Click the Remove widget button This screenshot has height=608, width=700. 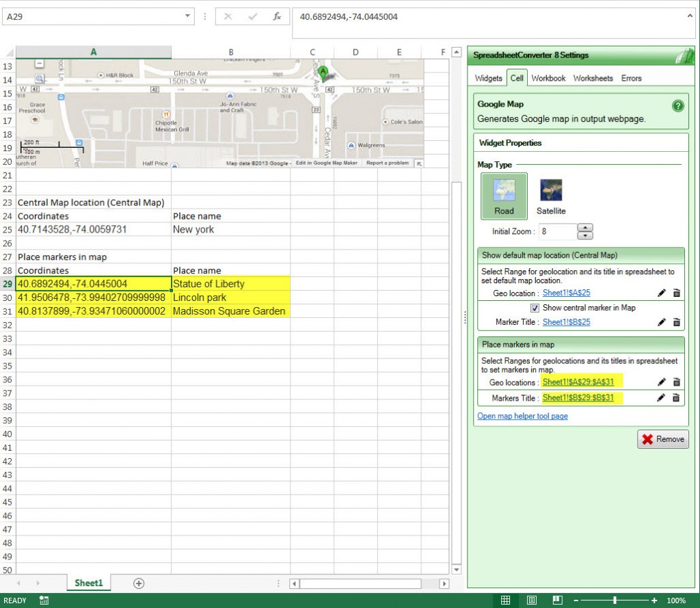point(662,439)
